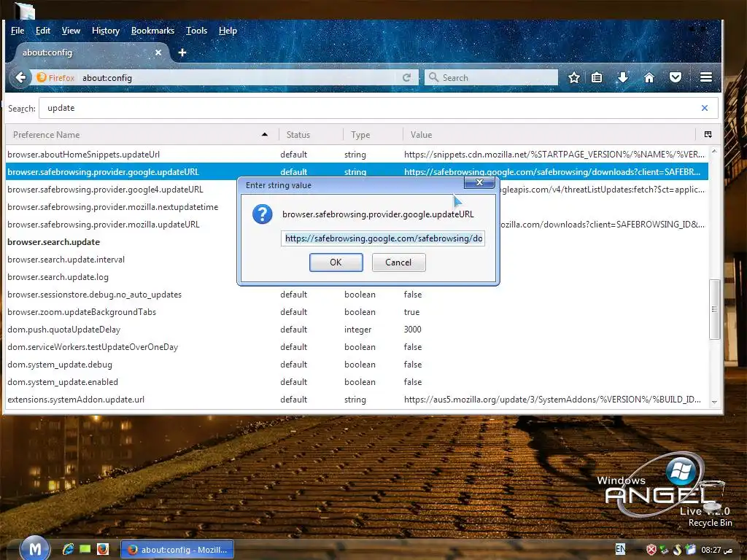Click the question mark icon in dialog
Image resolution: width=747 pixels, height=560 pixels.
click(x=262, y=214)
